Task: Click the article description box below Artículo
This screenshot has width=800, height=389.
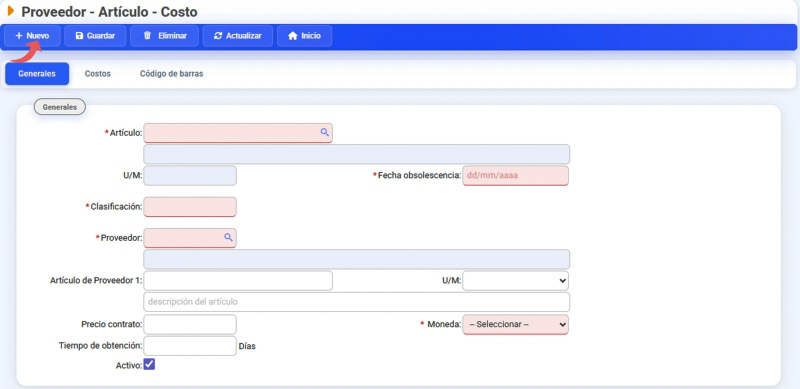Action: click(357, 154)
